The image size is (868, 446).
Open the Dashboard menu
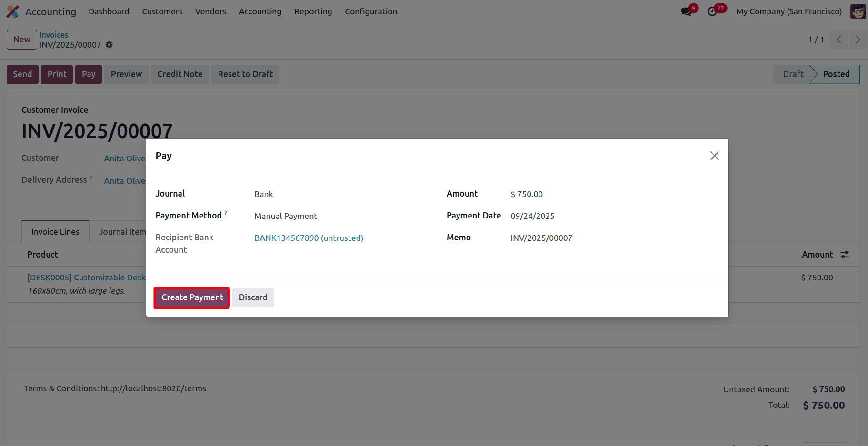(109, 11)
